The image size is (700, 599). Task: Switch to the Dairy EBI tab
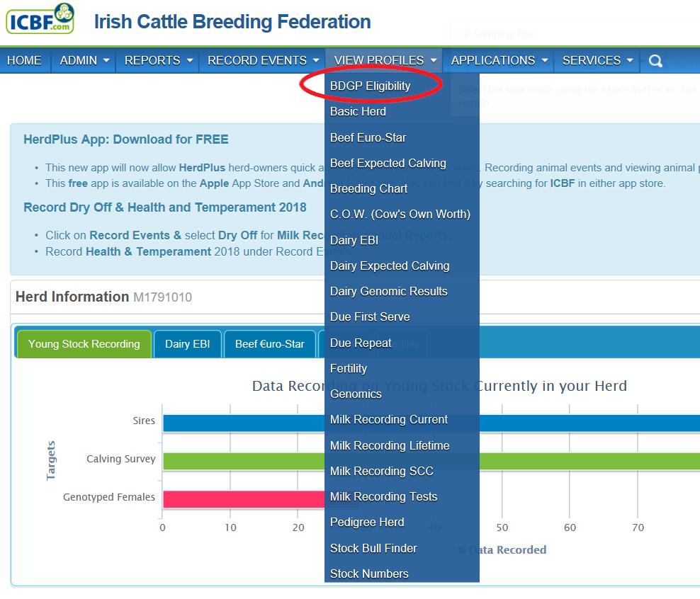coord(188,344)
